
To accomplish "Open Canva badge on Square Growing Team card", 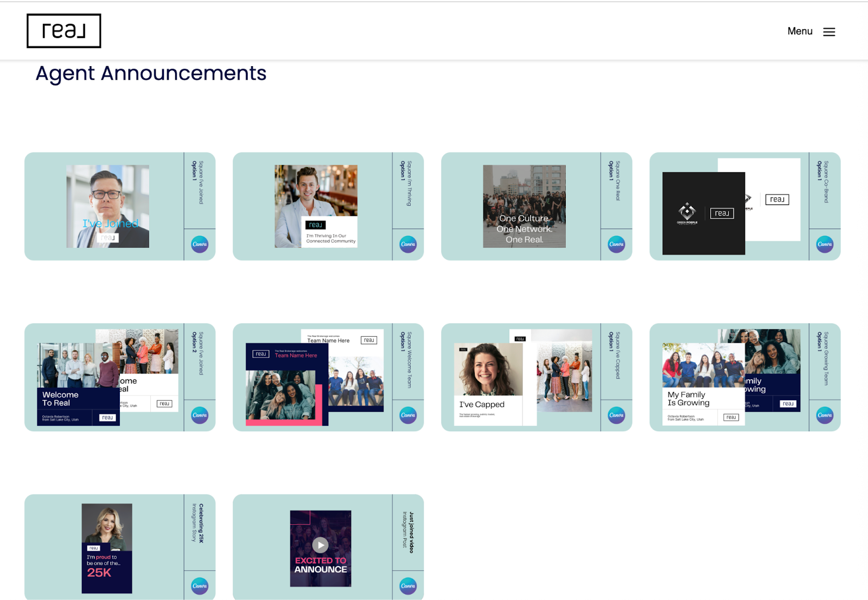I will click(x=825, y=415).
